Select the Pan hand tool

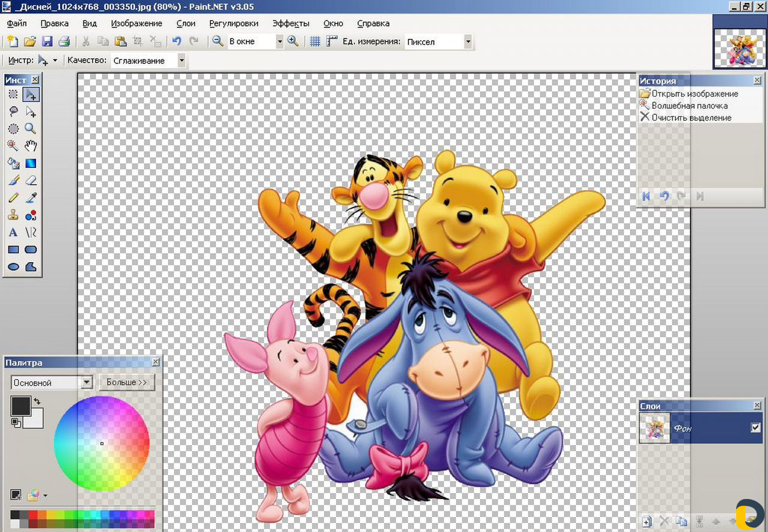(31, 146)
